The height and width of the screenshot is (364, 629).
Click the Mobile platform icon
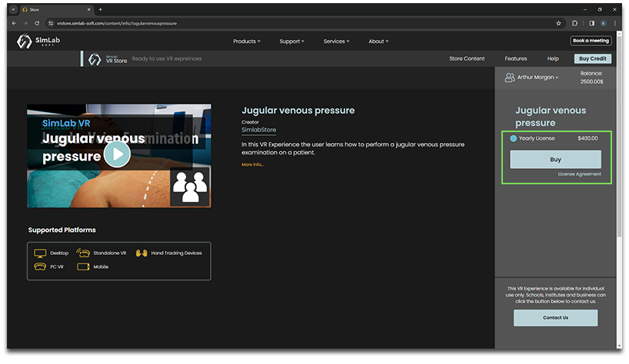[83, 266]
